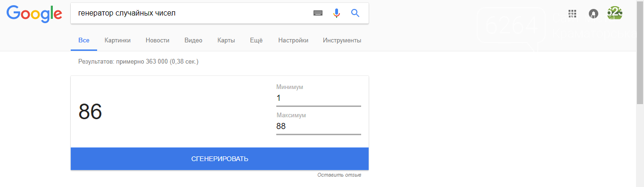Start voice search with microphone icon

(337, 13)
